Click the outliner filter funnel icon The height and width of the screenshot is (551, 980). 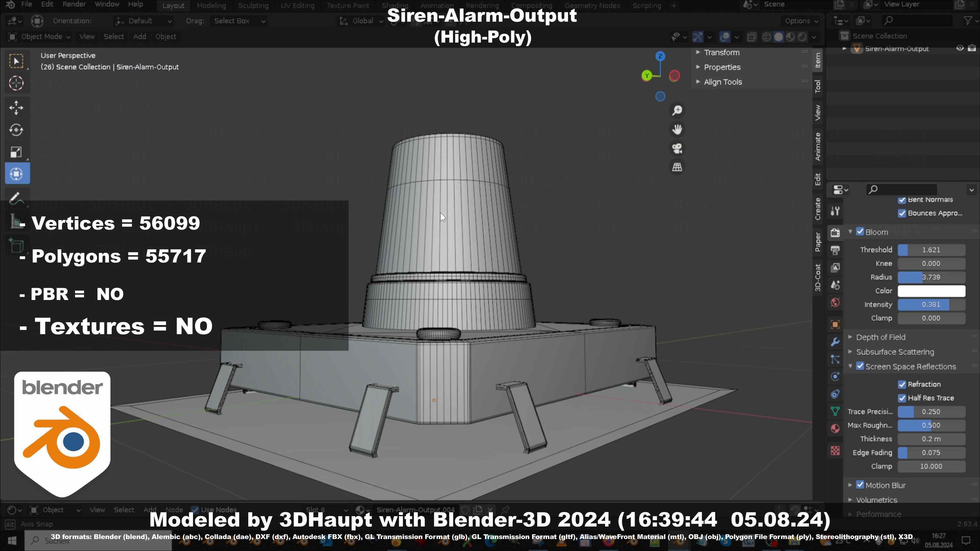click(x=968, y=20)
